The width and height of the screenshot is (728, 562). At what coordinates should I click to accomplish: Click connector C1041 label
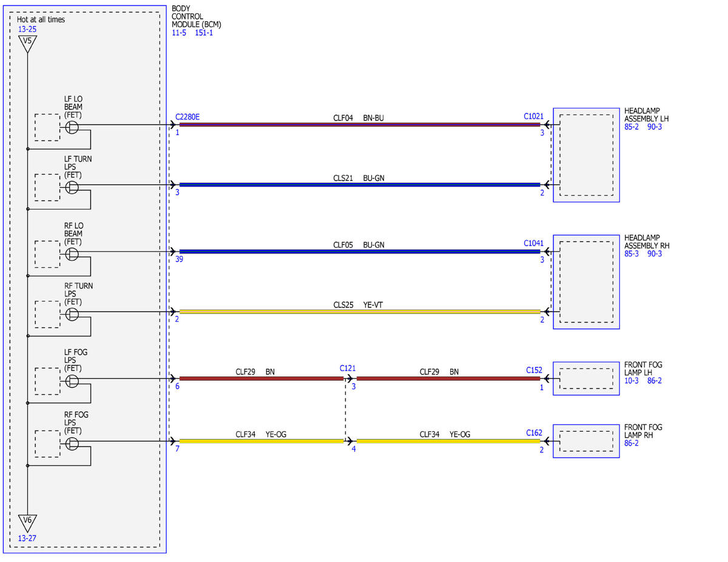click(534, 243)
